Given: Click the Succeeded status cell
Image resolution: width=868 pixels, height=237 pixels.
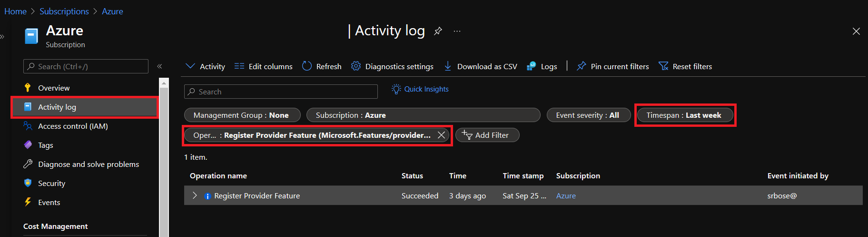Looking at the screenshot, I should point(420,196).
